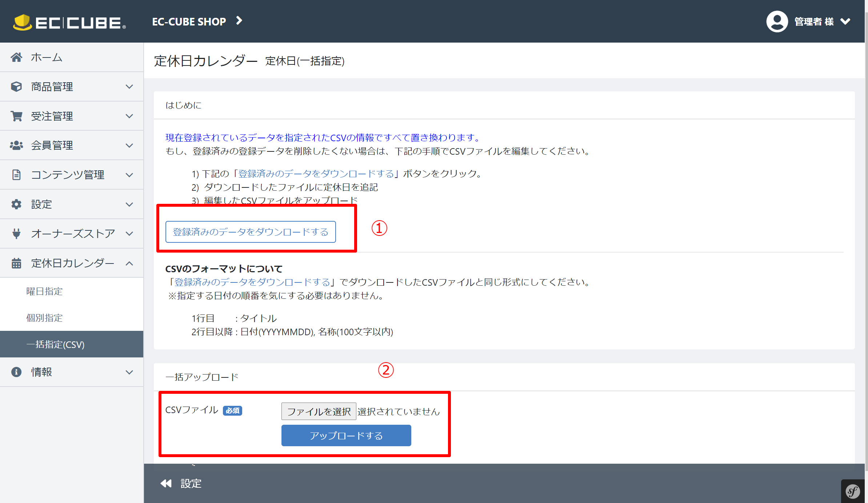Open the 受注管理 menu
This screenshot has width=868, height=503.
[72, 116]
